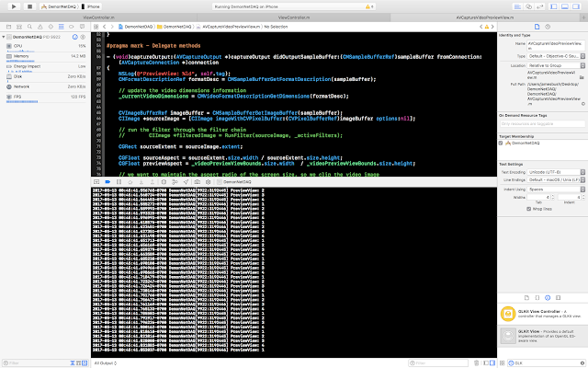Screen dimensions: 588x368
Task: Toggle DemonNetDAQ target membership checkbox
Action: (501, 144)
